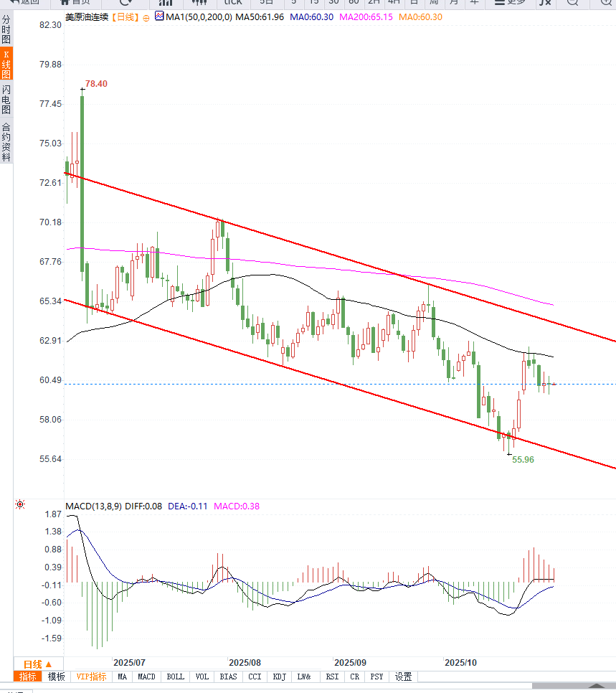
Task: Click the 82.30 price axis label
Action: pyautogui.click(x=50, y=24)
